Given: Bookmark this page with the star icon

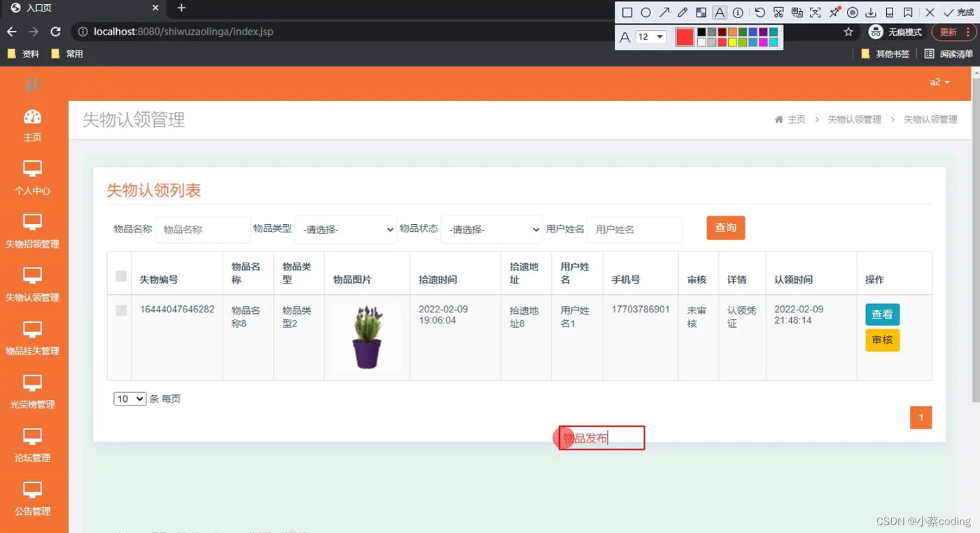Looking at the screenshot, I should pyautogui.click(x=848, y=32).
